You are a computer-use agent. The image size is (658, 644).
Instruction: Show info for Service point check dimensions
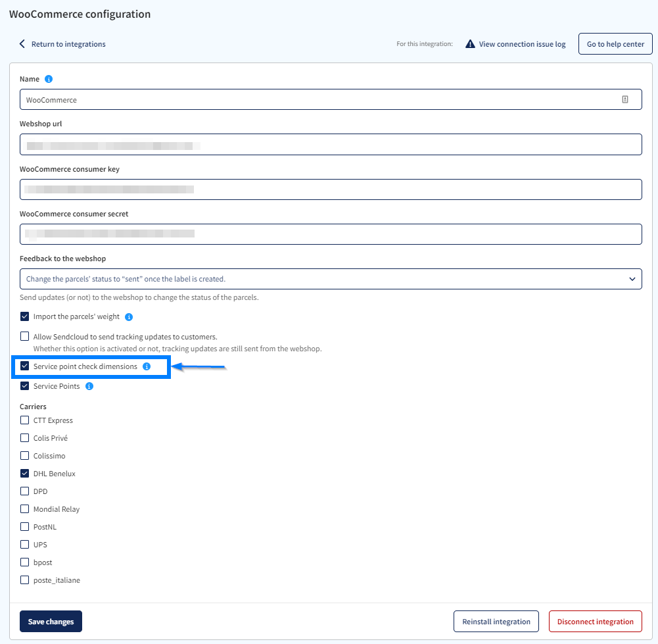point(147,366)
